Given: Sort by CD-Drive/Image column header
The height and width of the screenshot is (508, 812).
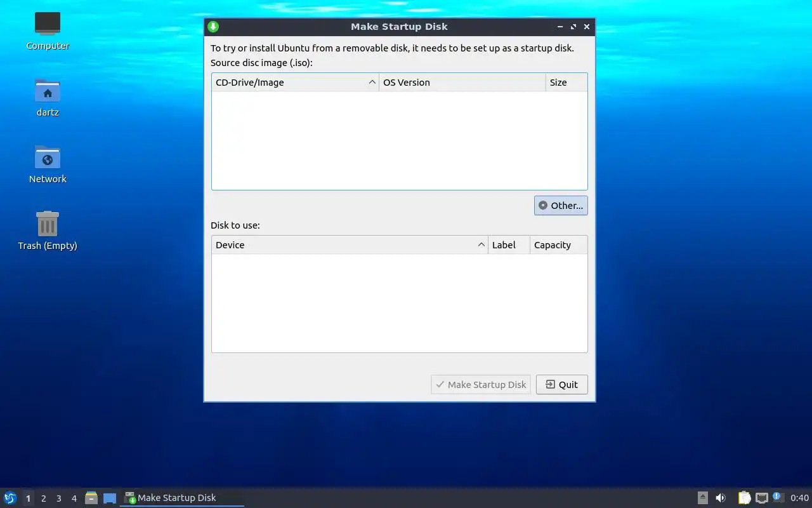Looking at the screenshot, I should (295, 83).
